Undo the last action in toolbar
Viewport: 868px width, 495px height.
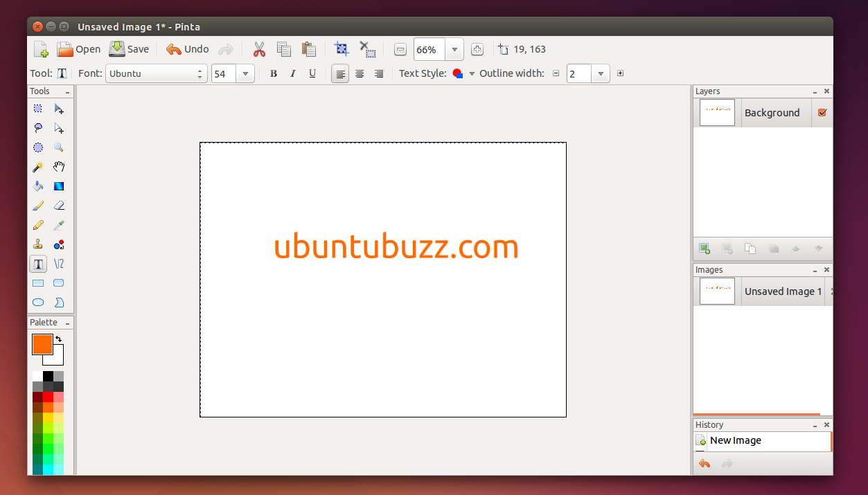click(x=187, y=49)
